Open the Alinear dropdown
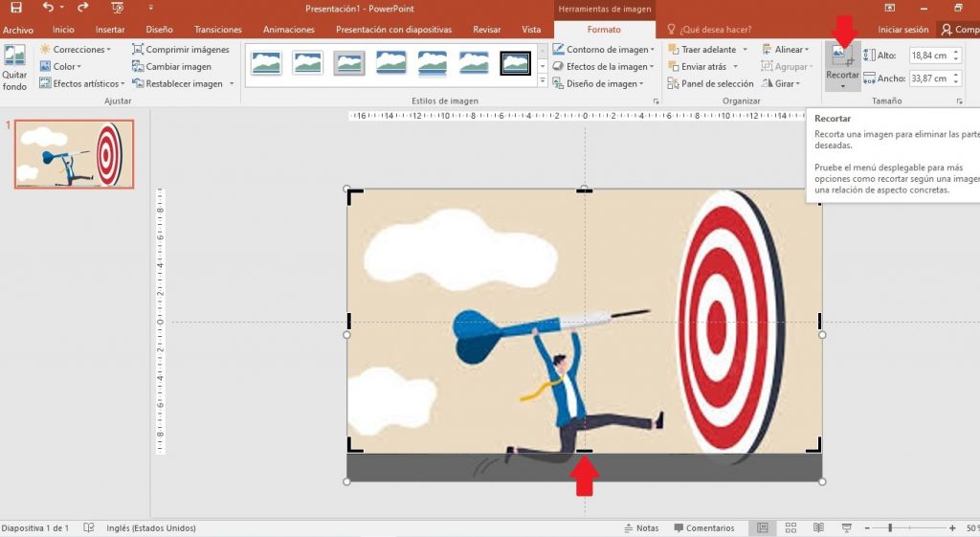The height and width of the screenshot is (537, 980). [785, 50]
